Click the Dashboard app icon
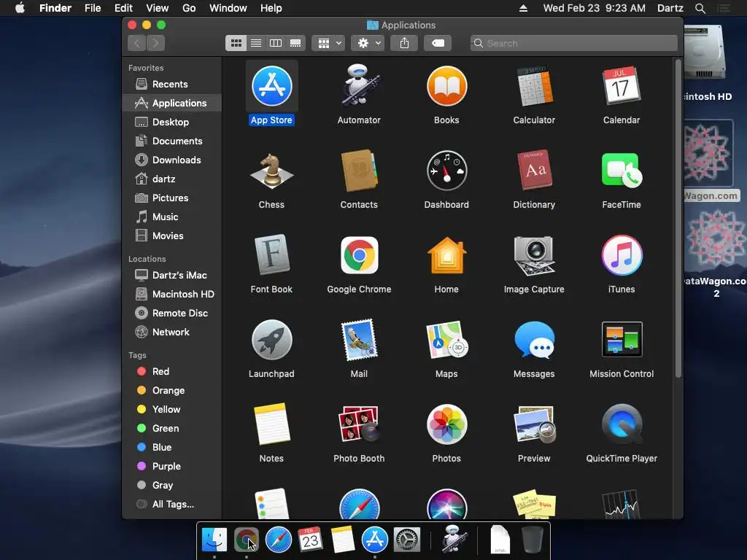The image size is (747, 560). click(446, 171)
